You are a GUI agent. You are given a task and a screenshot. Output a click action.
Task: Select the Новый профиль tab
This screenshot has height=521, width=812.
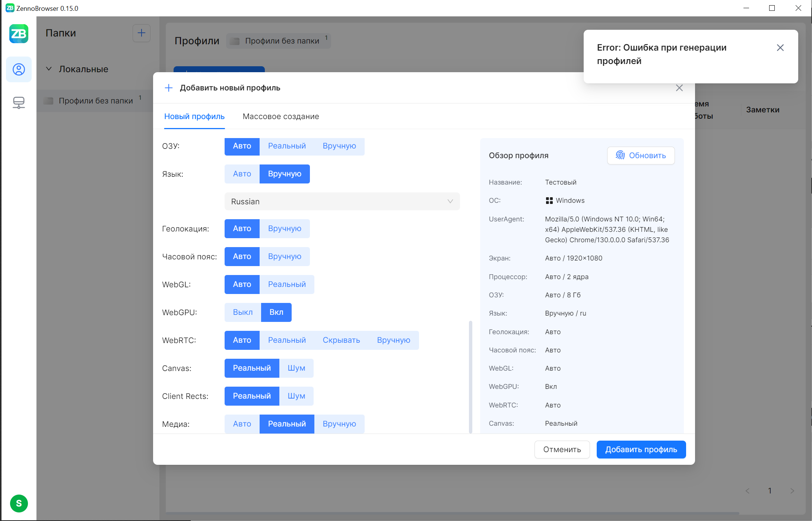pyautogui.click(x=194, y=116)
